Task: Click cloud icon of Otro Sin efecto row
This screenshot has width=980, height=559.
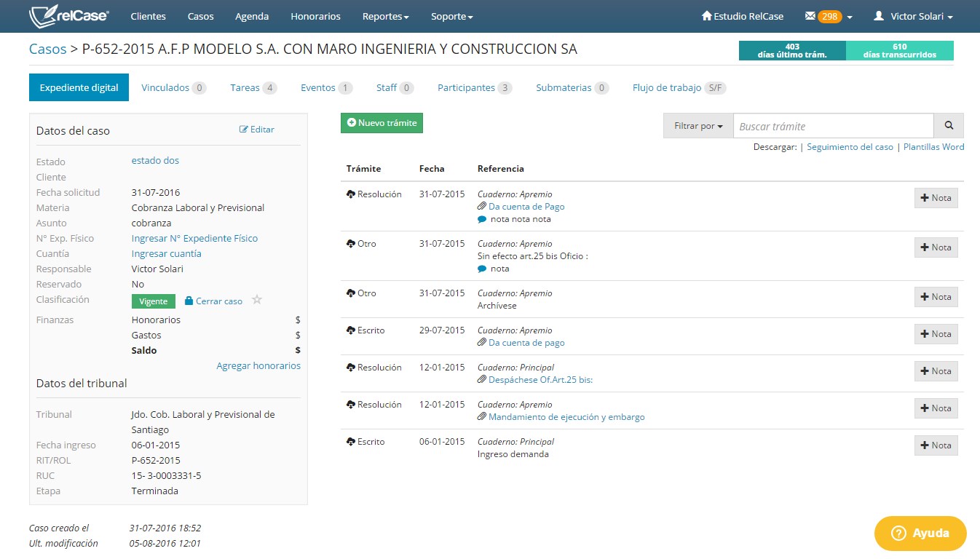Action: (x=351, y=244)
